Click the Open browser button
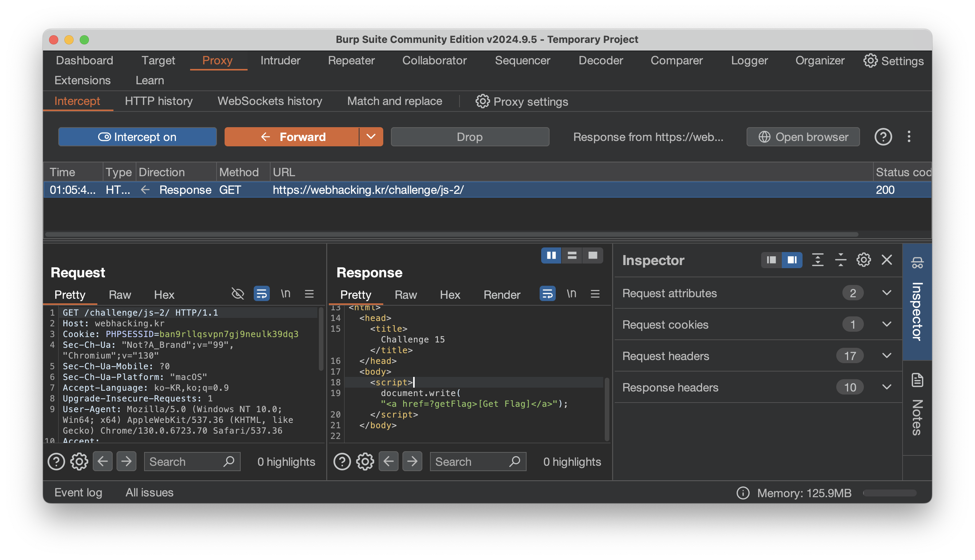This screenshot has height=560, width=975. [803, 137]
